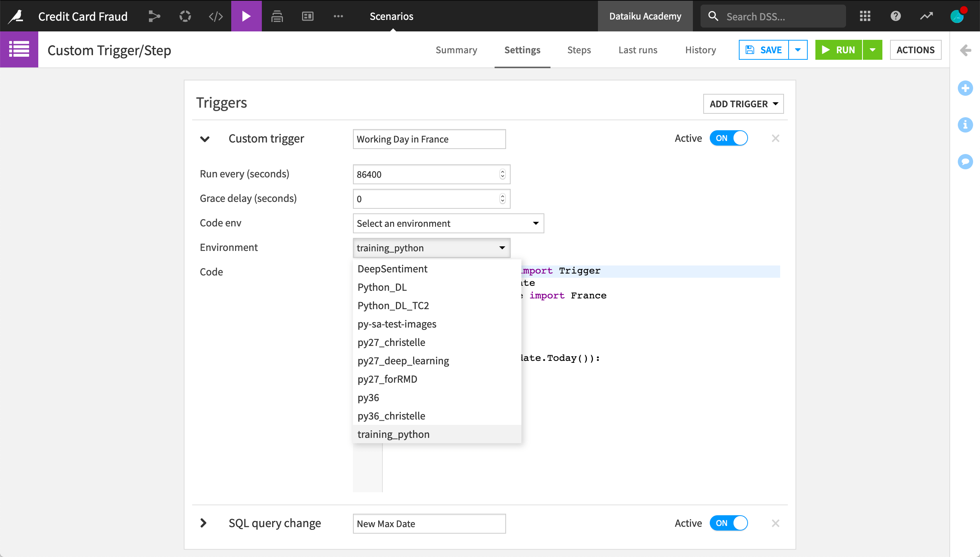Select py36 from environment list
Screen dimensions: 980x557
[x=367, y=397]
